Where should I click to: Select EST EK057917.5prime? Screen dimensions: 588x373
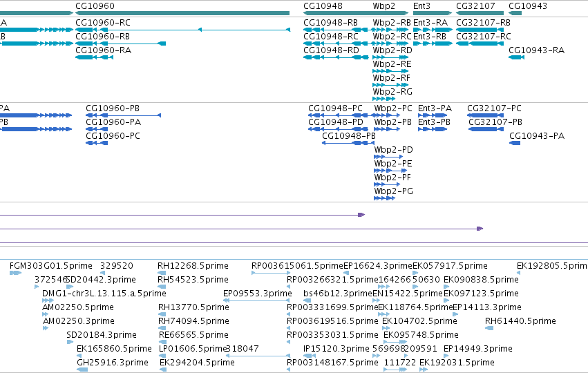click(415, 273)
